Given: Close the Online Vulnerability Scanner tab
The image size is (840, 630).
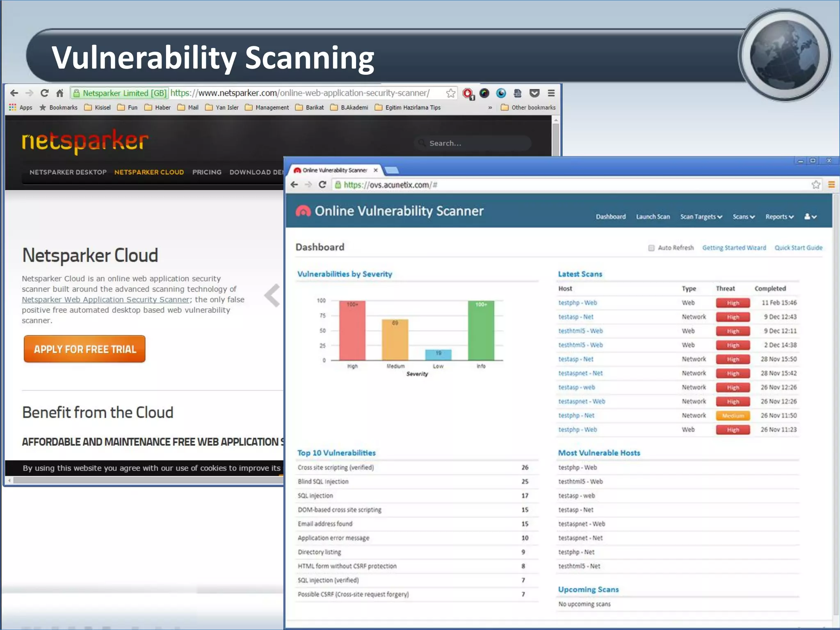Looking at the screenshot, I should 376,170.
